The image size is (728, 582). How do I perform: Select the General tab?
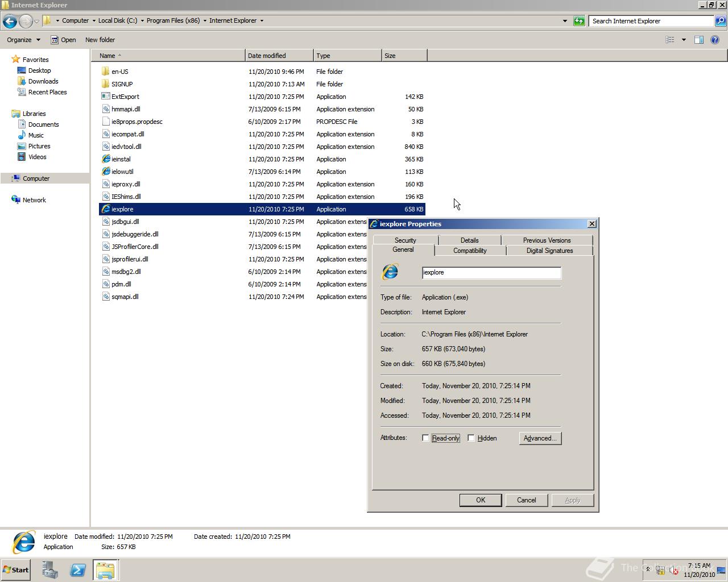pos(403,250)
